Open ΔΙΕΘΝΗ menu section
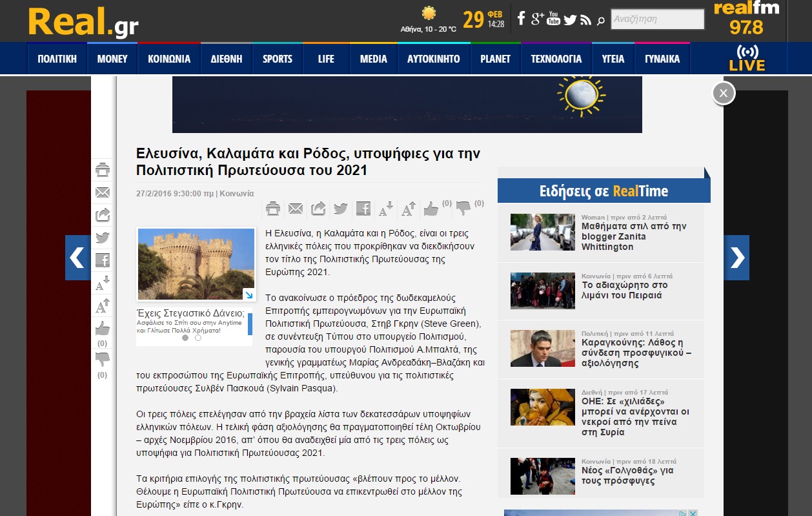This screenshot has height=516, width=812. click(x=226, y=59)
